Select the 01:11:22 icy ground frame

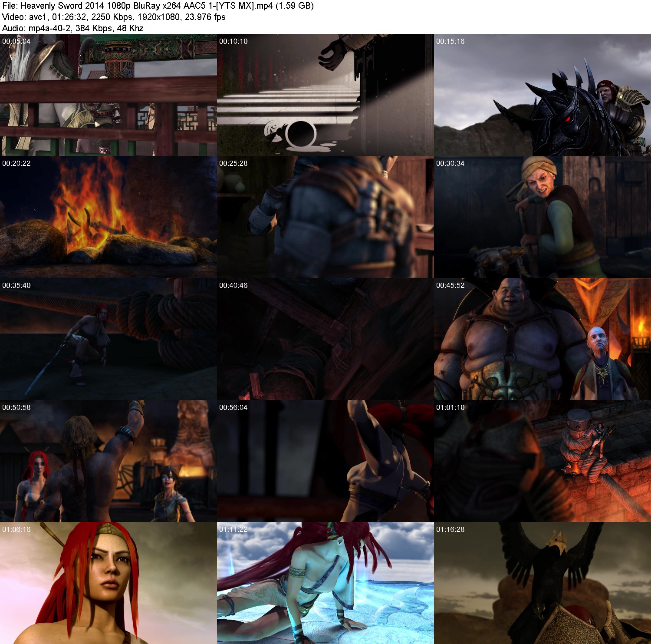coord(325,583)
